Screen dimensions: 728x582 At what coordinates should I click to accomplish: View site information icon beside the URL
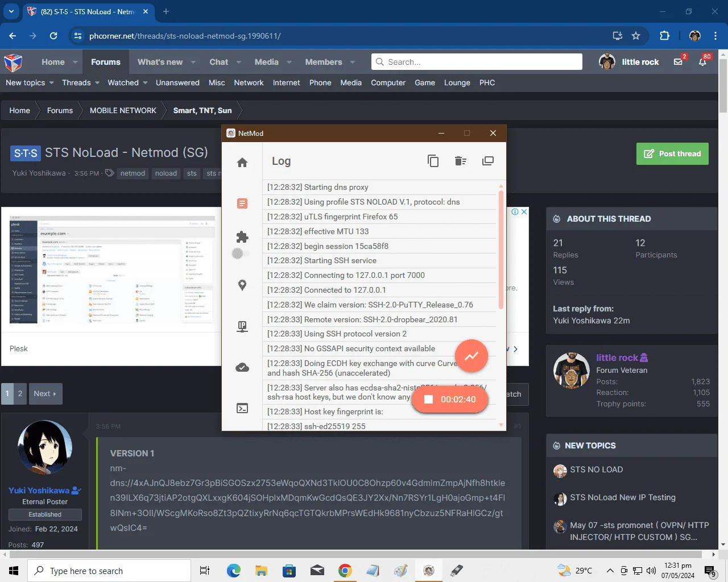coord(78,36)
